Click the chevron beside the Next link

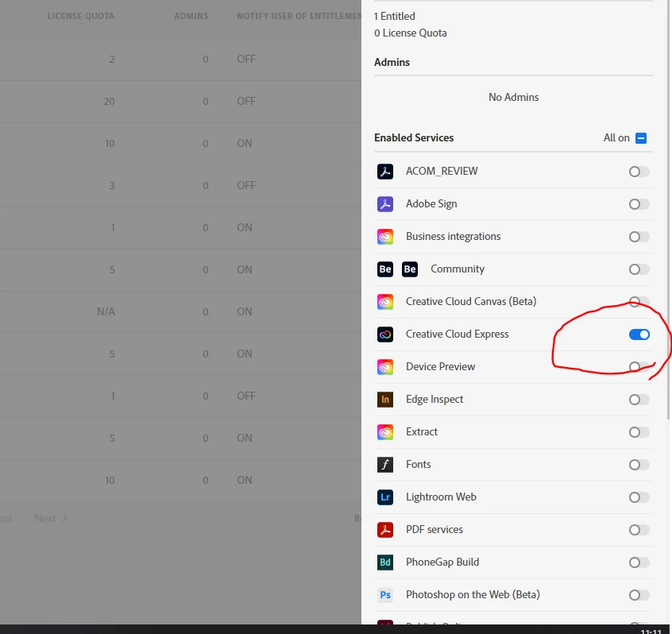tap(64, 518)
